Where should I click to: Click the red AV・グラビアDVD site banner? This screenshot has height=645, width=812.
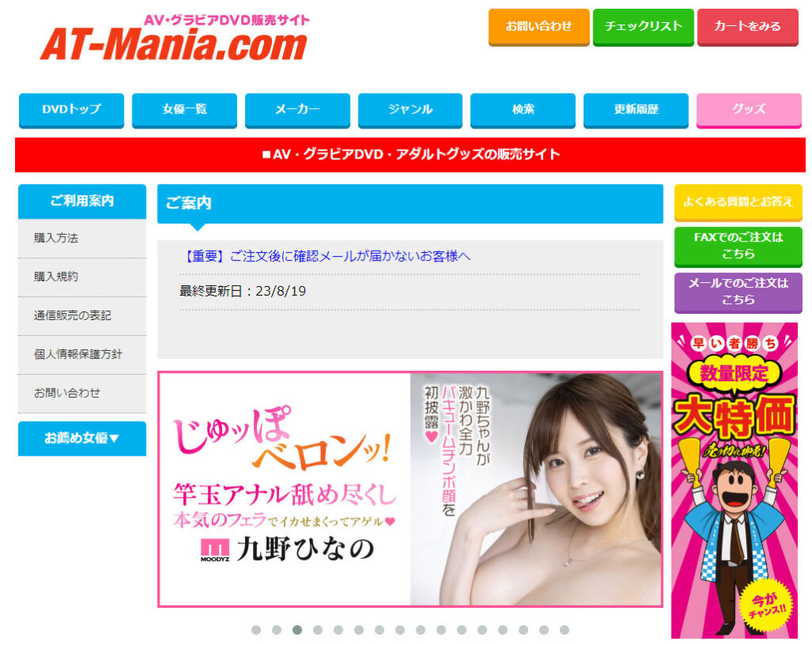pyautogui.click(x=410, y=155)
